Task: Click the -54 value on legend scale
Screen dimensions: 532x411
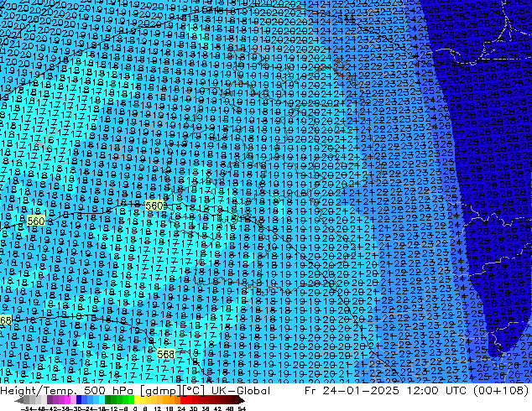Action: pos(27,408)
